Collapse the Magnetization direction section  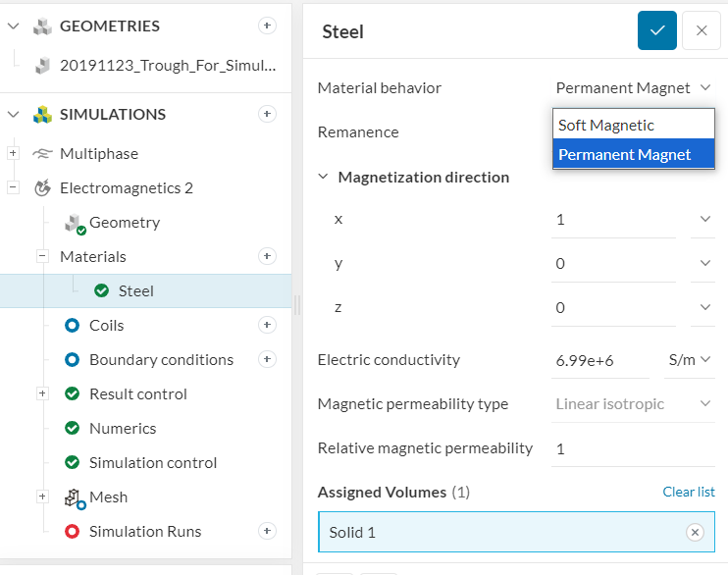tap(324, 178)
